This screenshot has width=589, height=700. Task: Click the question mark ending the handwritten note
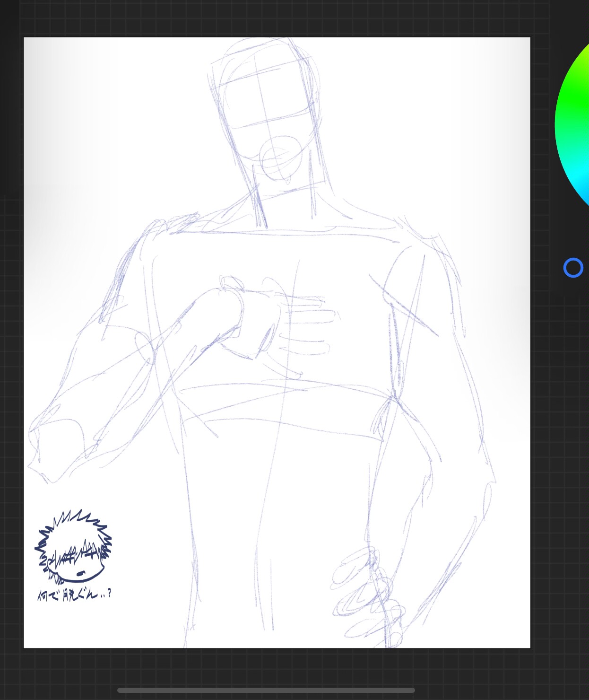click(x=109, y=593)
